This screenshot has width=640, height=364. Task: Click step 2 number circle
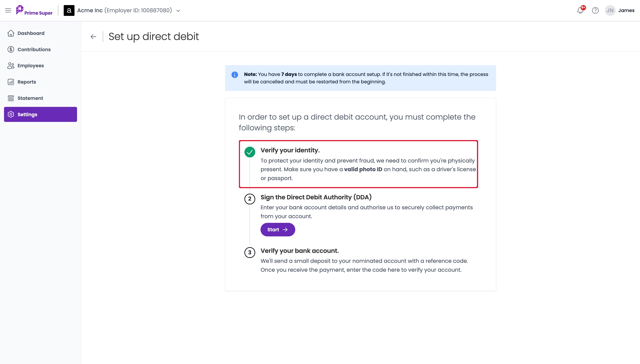250,199
